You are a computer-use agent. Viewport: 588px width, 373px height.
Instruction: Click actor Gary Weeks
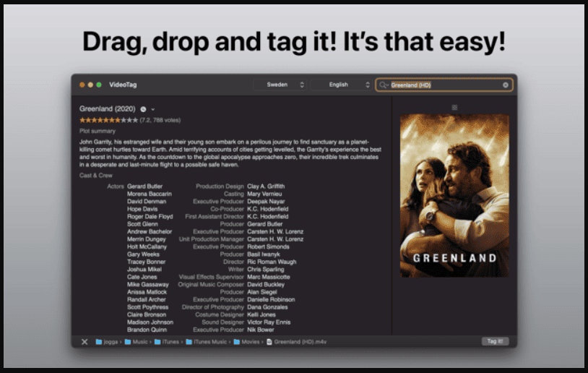click(x=143, y=254)
